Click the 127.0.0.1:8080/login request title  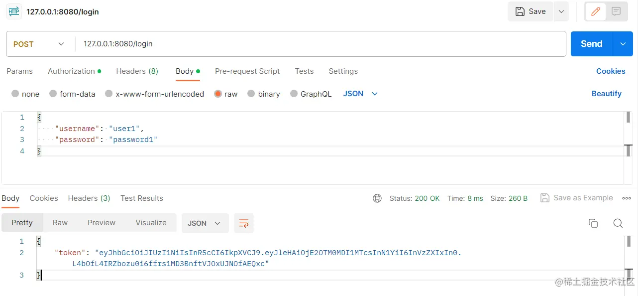[x=63, y=11]
